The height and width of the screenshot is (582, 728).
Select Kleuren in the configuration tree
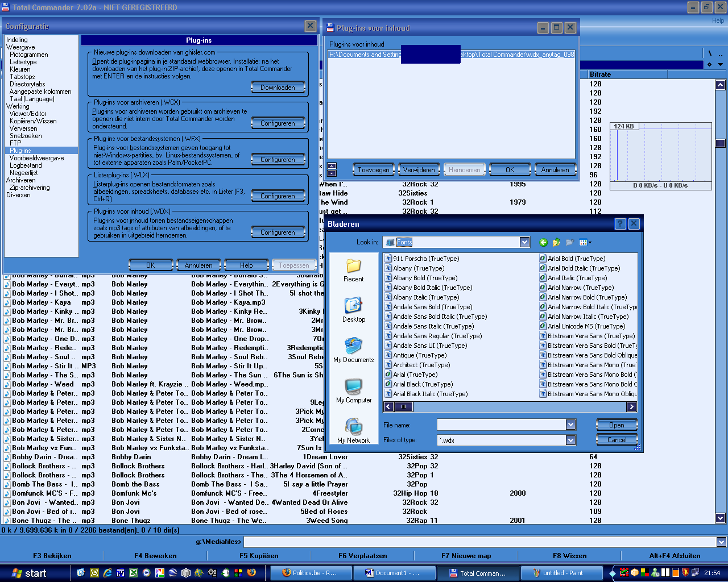[20, 69]
